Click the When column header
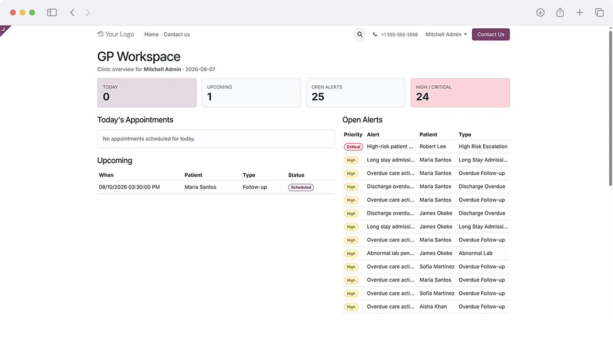Image resolution: width=613 pixels, height=364 pixels. [106, 175]
